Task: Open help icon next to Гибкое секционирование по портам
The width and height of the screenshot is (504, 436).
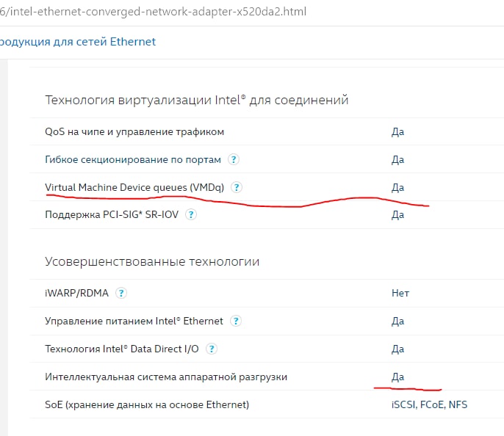Action: (234, 159)
